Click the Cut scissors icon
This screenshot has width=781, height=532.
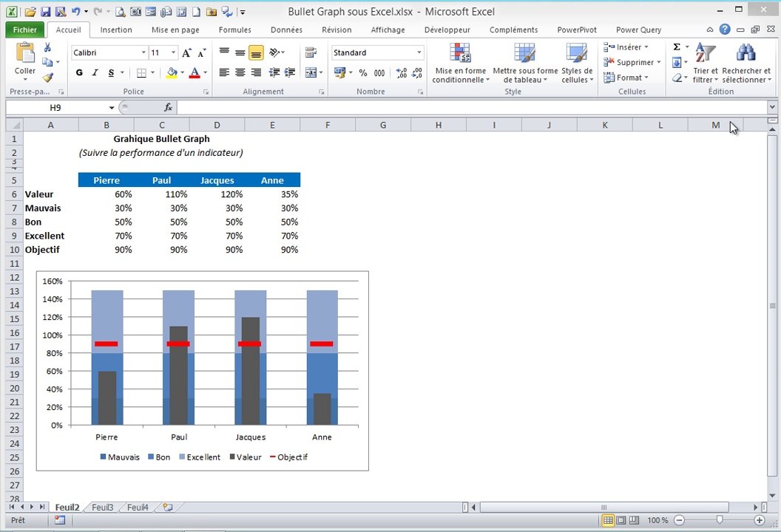click(47, 47)
